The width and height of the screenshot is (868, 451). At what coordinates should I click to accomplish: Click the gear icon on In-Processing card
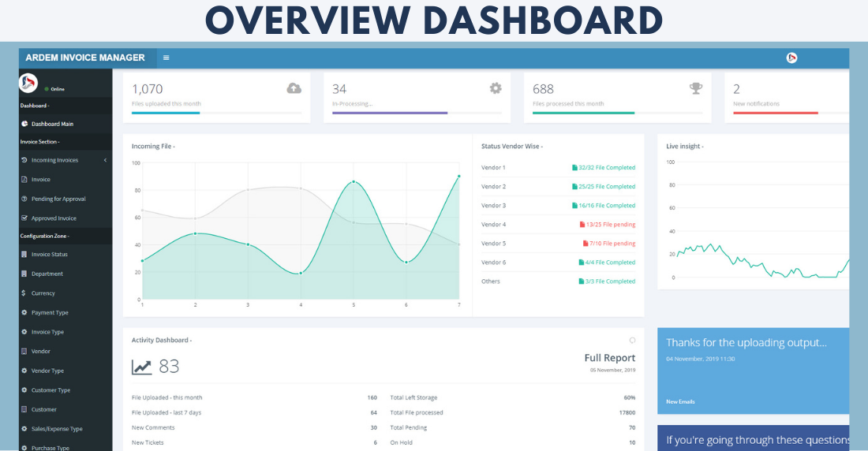point(496,88)
